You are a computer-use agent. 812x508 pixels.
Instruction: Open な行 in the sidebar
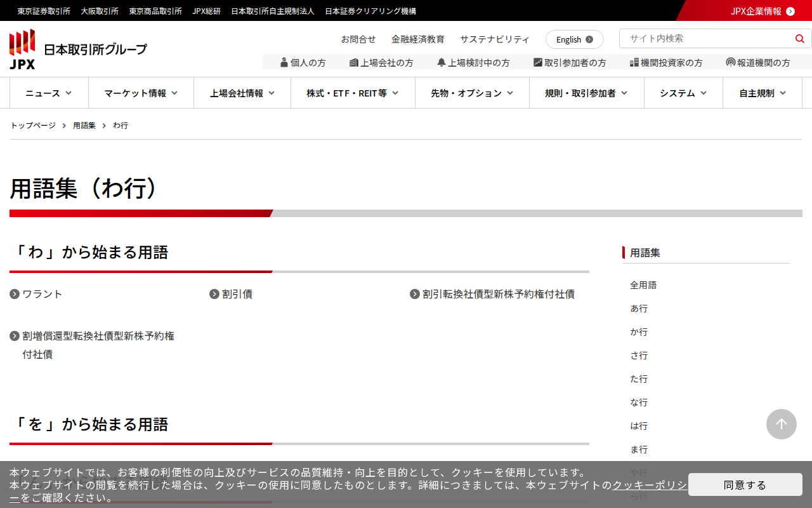pos(639,403)
